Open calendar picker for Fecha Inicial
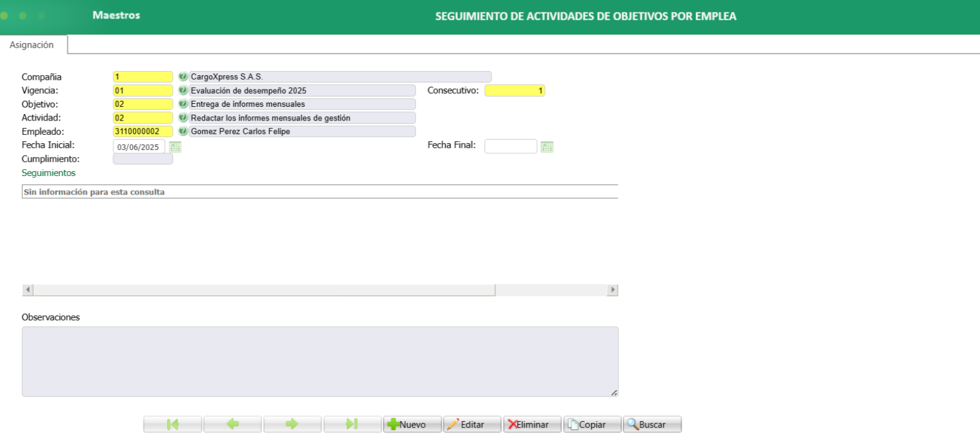The width and height of the screenshot is (980, 439). [x=175, y=147]
